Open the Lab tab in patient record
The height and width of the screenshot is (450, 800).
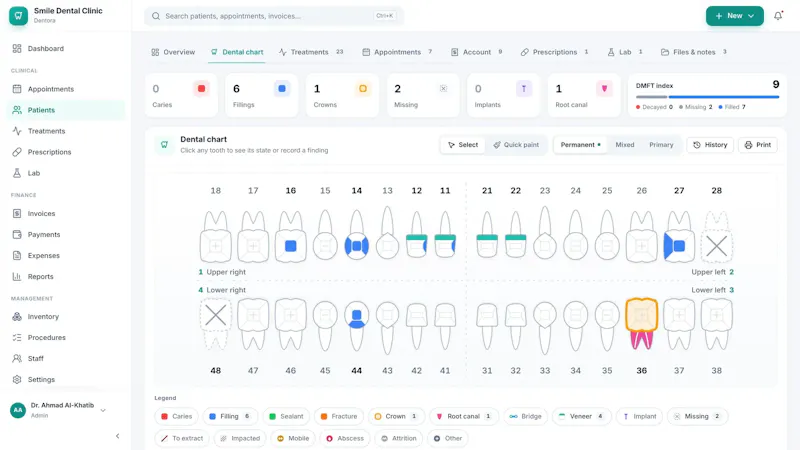point(624,52)
